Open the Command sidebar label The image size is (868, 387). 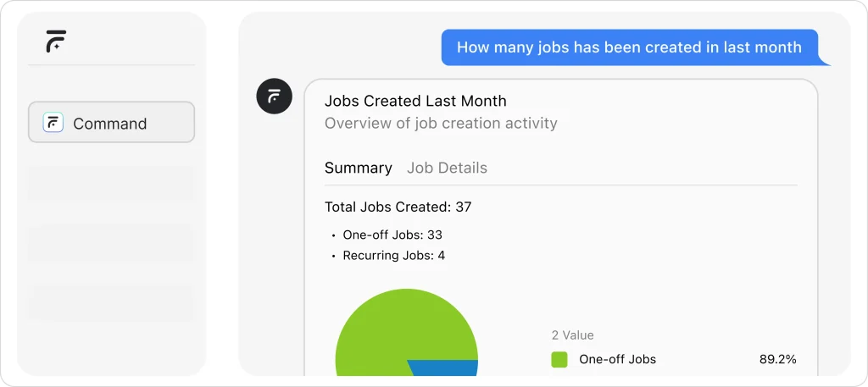click(110, 124)
